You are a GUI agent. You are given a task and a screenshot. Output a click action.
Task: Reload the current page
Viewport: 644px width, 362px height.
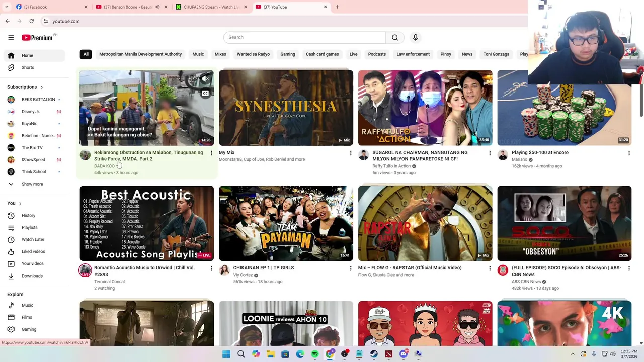tap(31, 21)
